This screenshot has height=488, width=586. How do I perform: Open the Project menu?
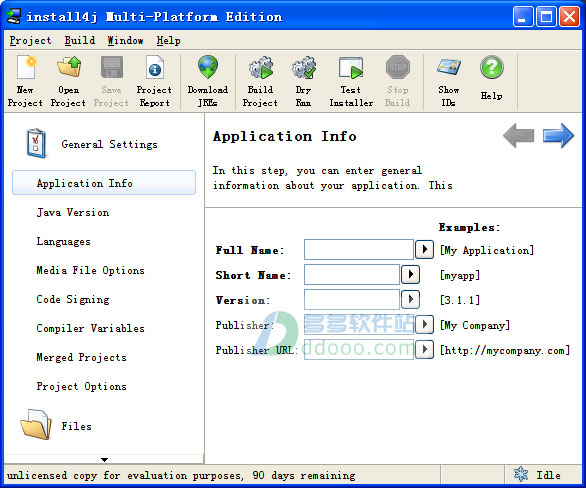point(30,40)
